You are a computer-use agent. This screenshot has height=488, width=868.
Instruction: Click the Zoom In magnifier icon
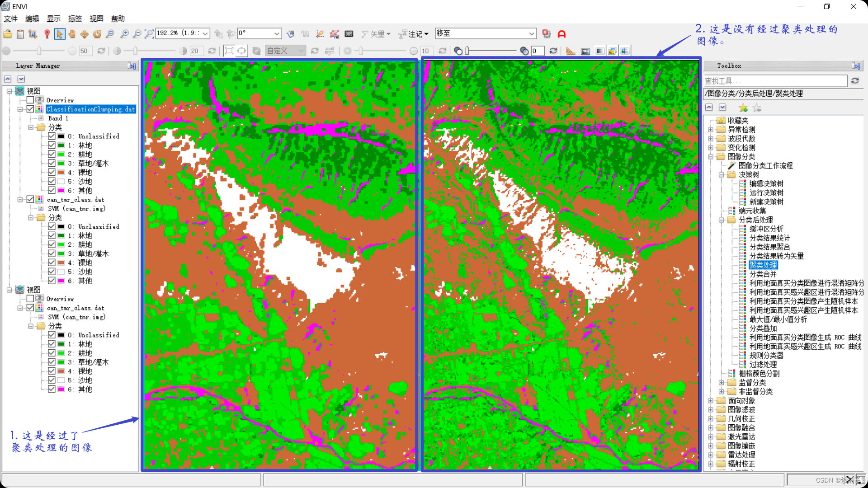tap(124, 34)
